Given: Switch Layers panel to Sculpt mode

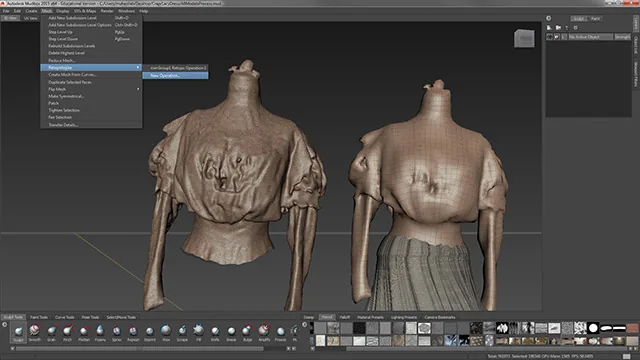Looking at the screenshot, I should click(578, 18).
